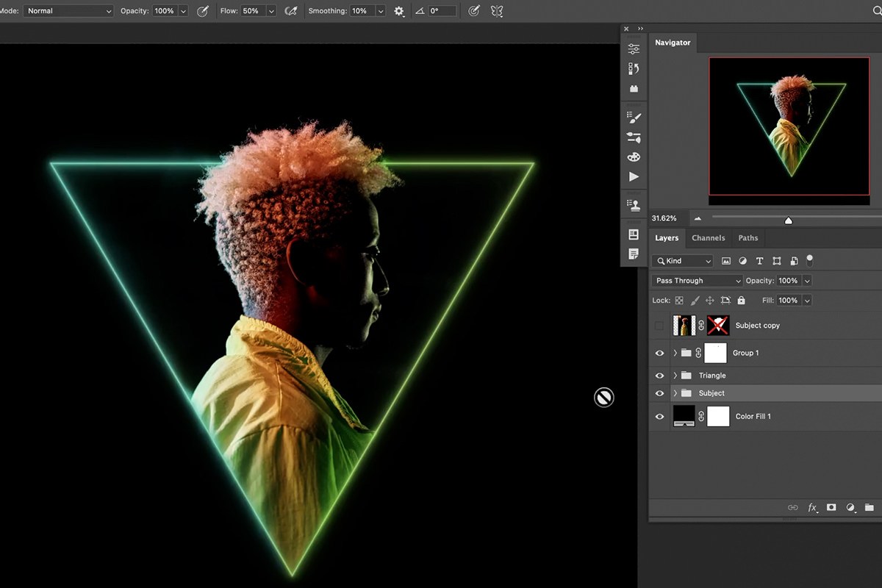Screen dimensions: 882x588
Task: Expand collapsed panel dock double arrows
Action: tap(640, 29)
